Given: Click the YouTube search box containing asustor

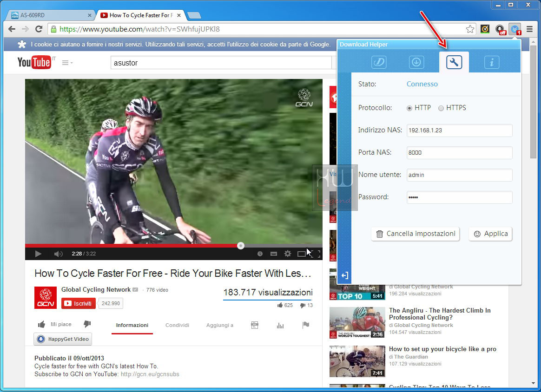Looking at the screenshot, I should (221, 63).
